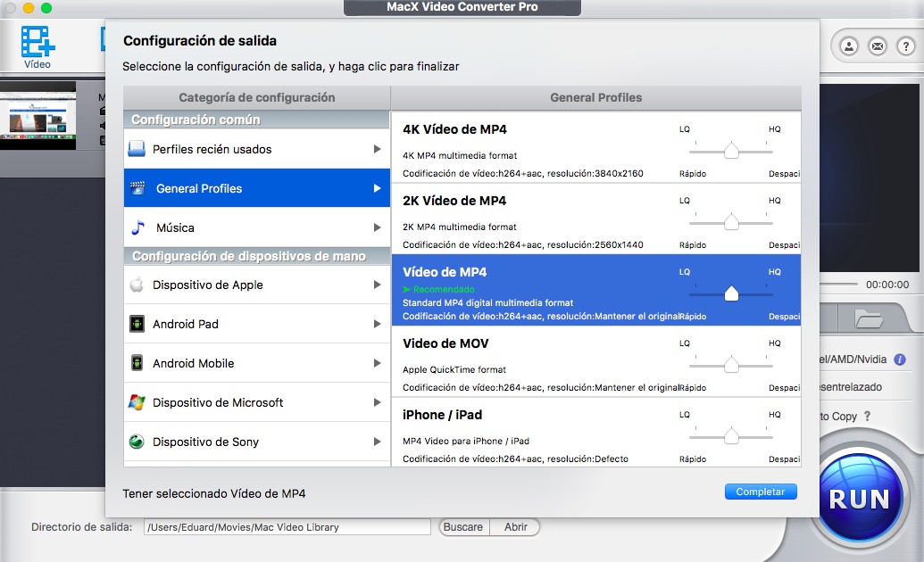This screenshot has height=562, width=924.
Task: Click the info icon beside Intel/AMD/Nvidia
Action: 900,360
